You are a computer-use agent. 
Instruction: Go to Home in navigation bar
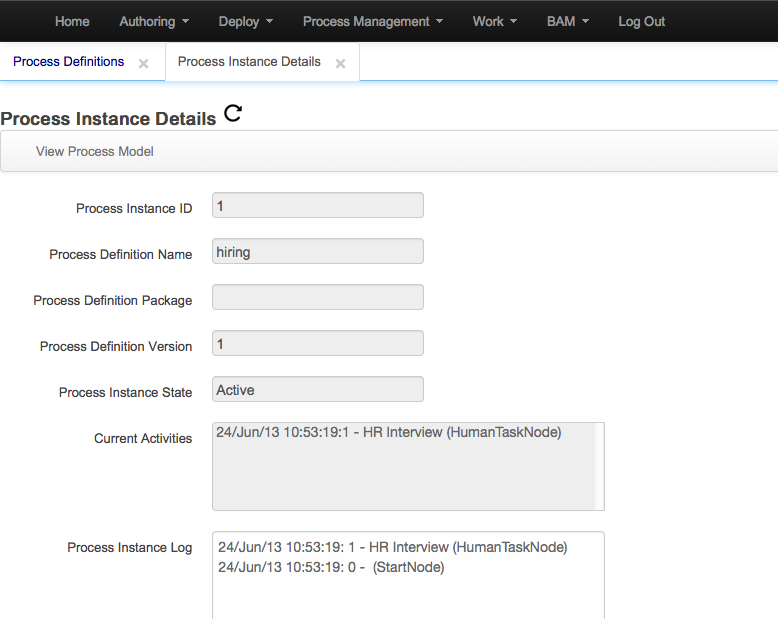coord(72,21)
